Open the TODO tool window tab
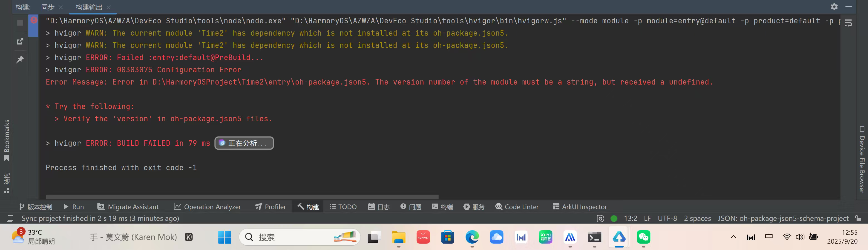This screenshot has width=868, height=250. [x=343, y=207]
